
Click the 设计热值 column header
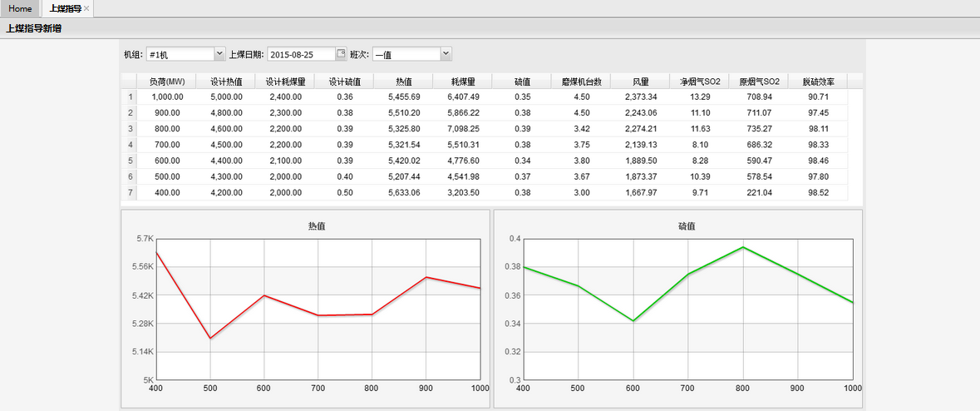(226, 82)
